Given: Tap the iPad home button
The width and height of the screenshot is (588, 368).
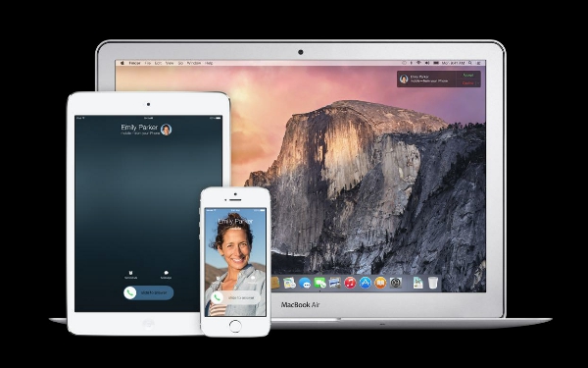Looking at the screenshot, I should [x=149, y=324].
